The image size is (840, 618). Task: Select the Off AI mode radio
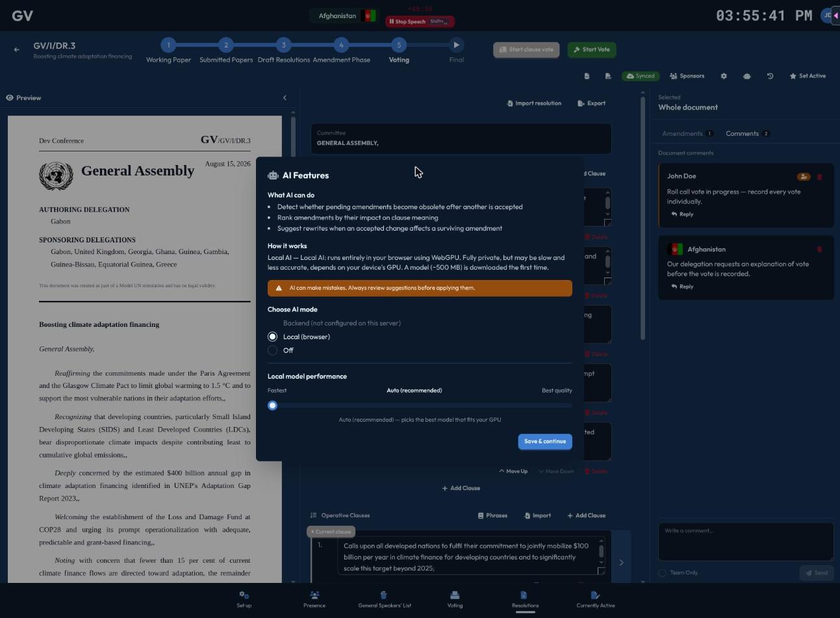272,350
